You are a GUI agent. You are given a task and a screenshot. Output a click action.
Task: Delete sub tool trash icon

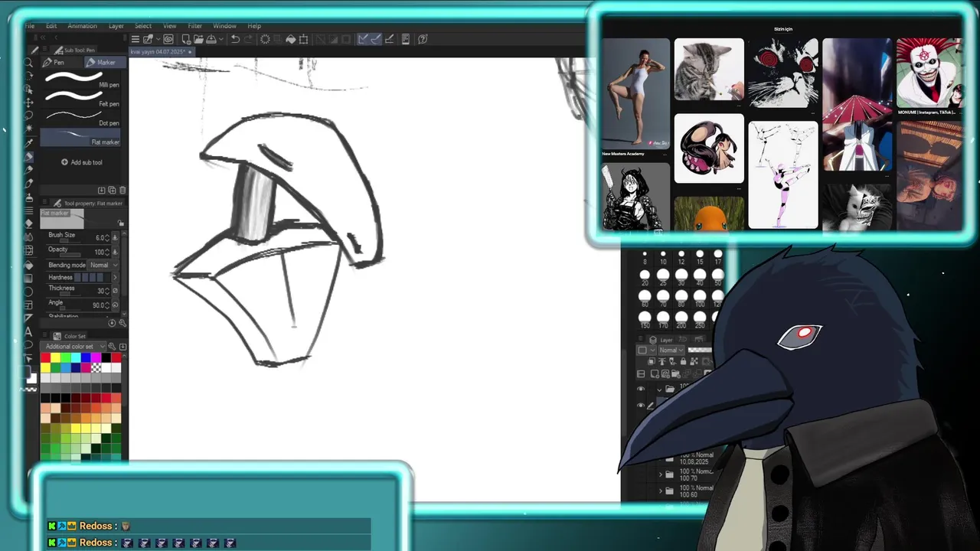(122, 190)
